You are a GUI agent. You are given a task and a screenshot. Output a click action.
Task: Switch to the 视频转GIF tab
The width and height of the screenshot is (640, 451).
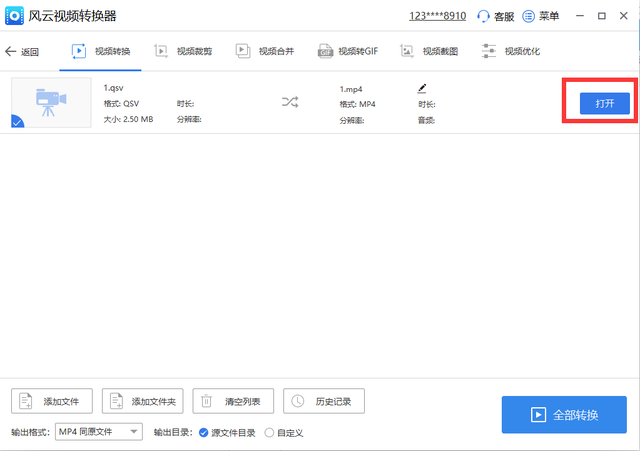[x=348, y=51]
